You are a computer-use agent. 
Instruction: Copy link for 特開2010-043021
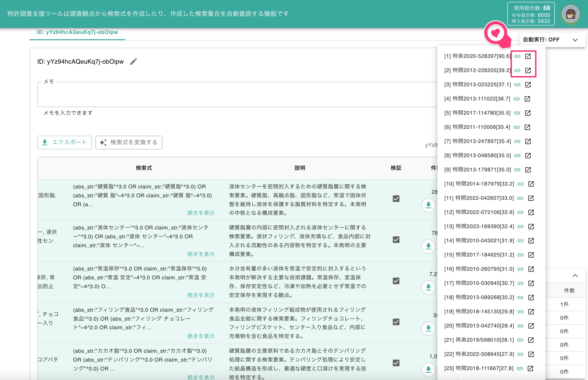point(520,241)
